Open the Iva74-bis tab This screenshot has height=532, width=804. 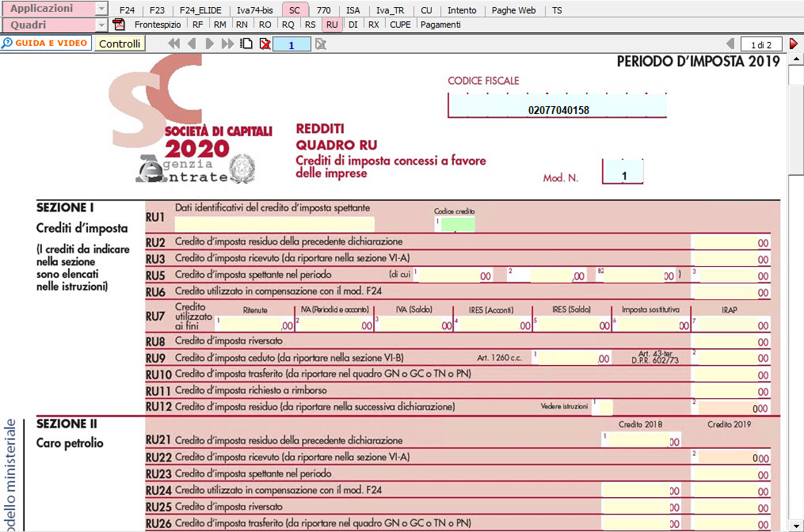(x=255, y=10)
